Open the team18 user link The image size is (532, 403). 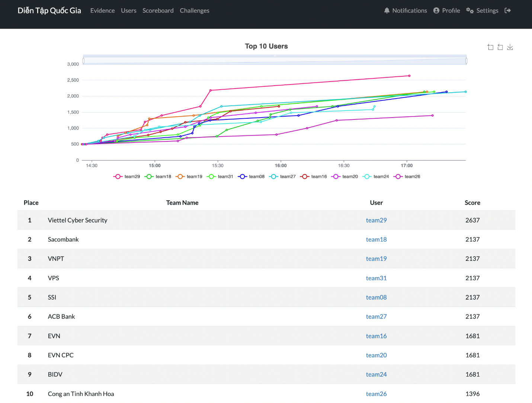click(x=376, y=239)
